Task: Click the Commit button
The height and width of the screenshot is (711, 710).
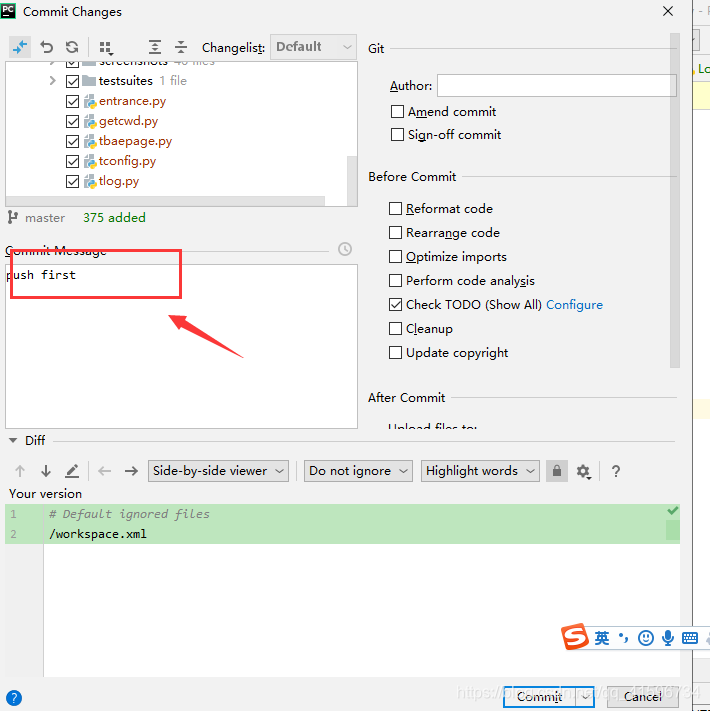Action: (540, 697)
